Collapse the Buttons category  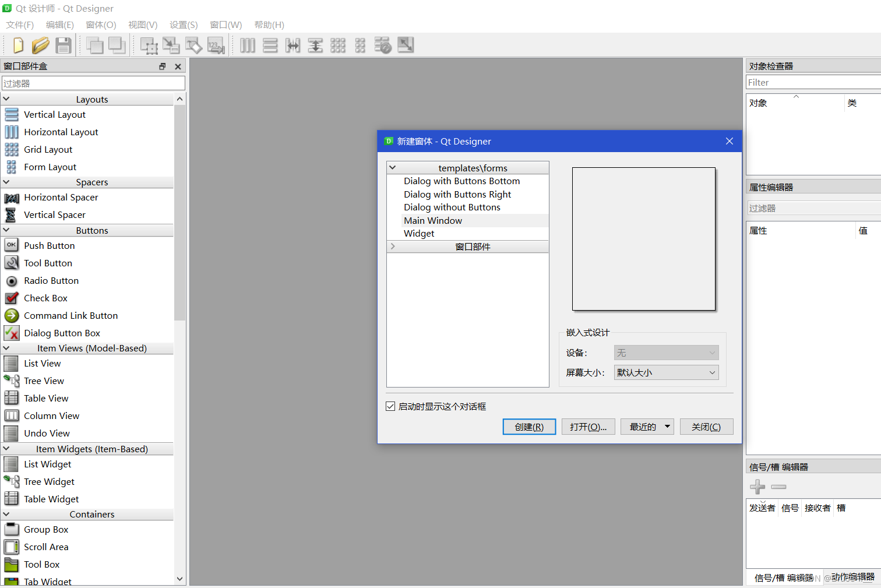pyautogui.click(x=6, y=230)
